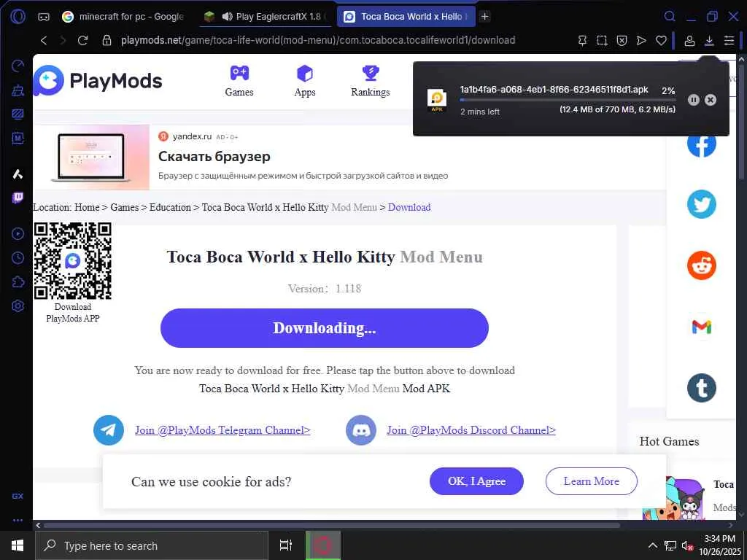Cancel the APK download
747x560 pixels.
point(711,99)
